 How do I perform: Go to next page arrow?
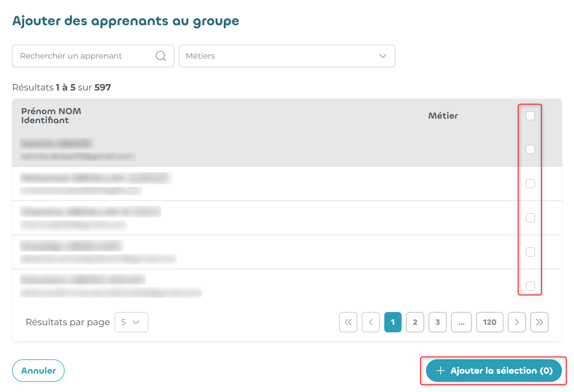pyautogui.click(x=517, y=322)
